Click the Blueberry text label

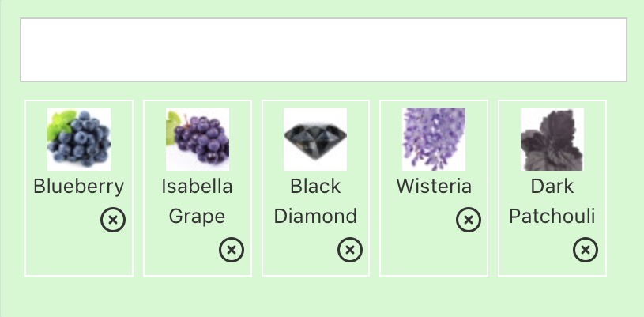(79, 187)
